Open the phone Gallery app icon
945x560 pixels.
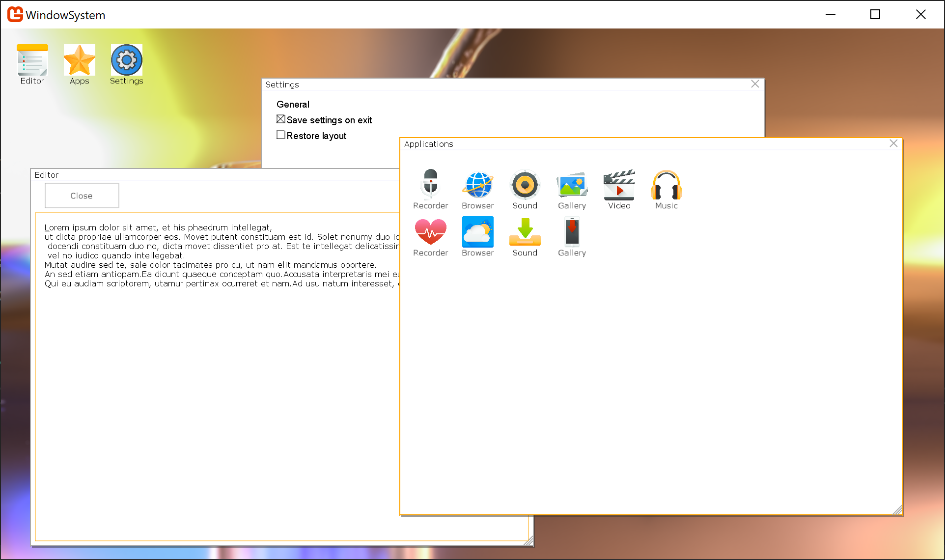tap(572, 232)
